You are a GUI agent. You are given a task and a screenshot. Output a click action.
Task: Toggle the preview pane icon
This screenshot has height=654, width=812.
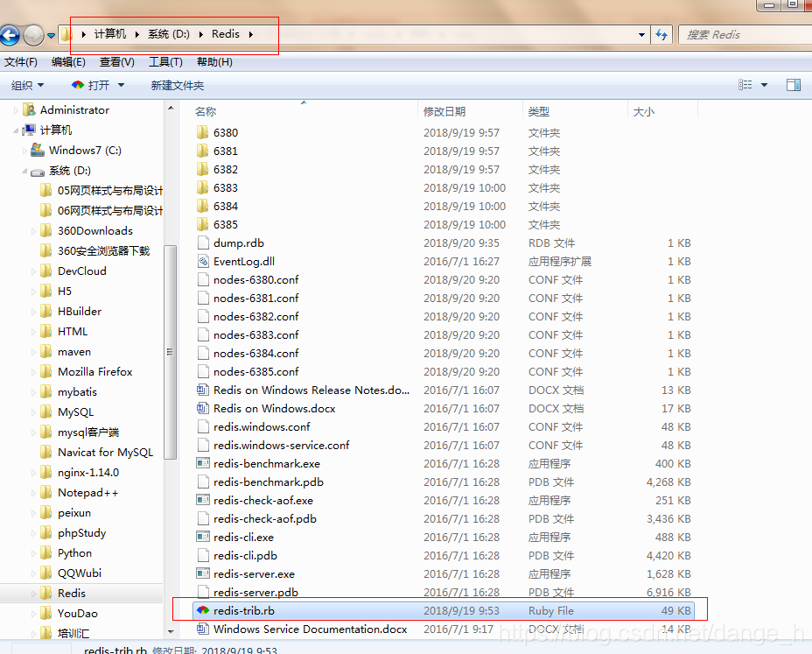(x=794, y=84)
